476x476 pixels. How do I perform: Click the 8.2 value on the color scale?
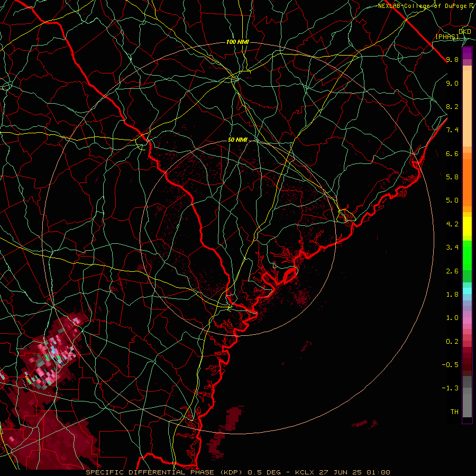click(x=452, y=106)
